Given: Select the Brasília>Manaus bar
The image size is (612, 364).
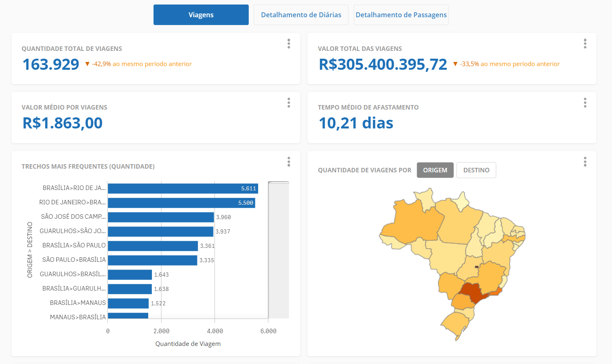Looking at the screenshot, I should pyautogui.click(x=128, y=303).
